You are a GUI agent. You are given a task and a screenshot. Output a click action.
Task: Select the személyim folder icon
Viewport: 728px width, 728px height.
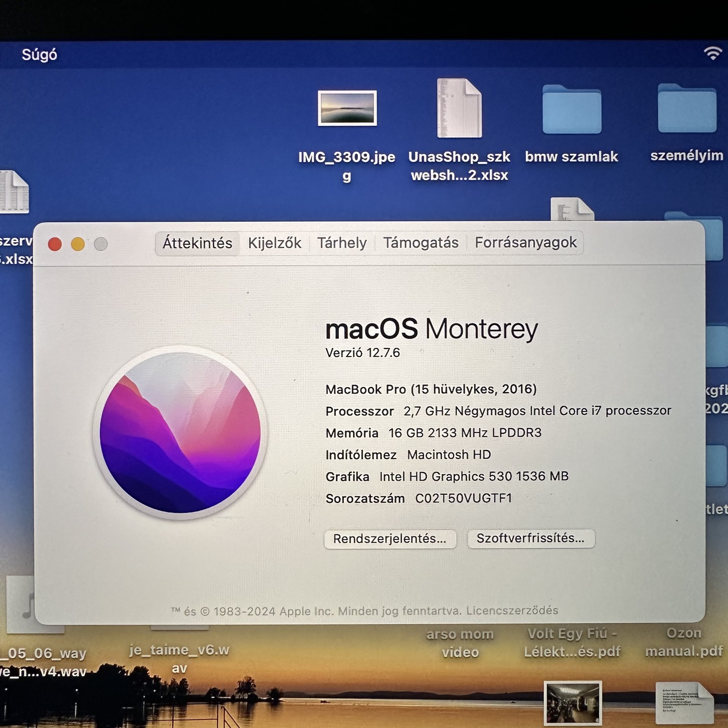(687, 108)
